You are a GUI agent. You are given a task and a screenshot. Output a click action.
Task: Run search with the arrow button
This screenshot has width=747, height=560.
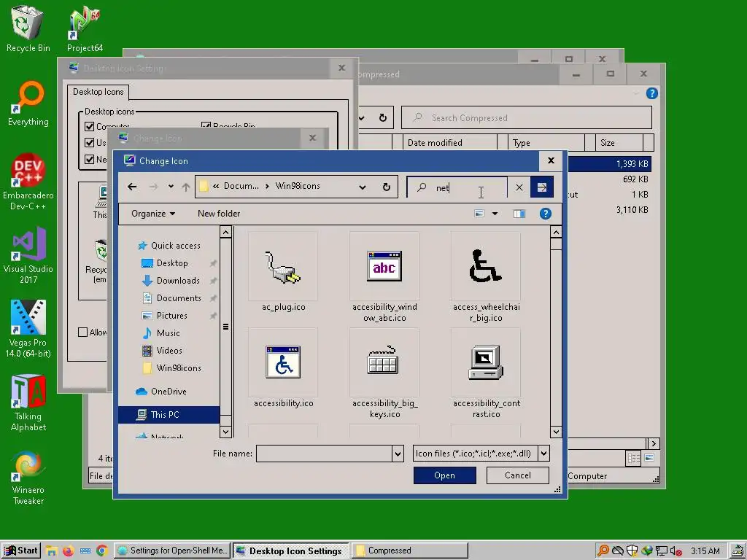click(x=542, y=187)
